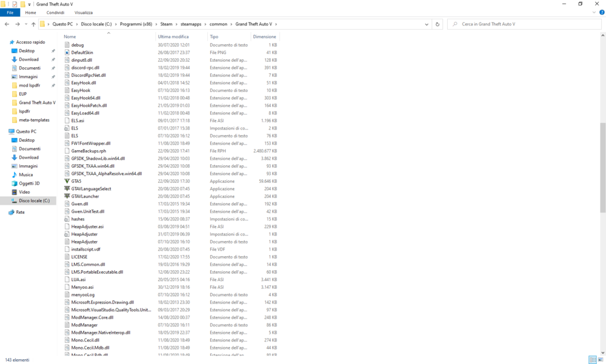Viewport: 606px width, 364px height.
Task: Switch to details view layout icon
Action: [x=593, y=360]
